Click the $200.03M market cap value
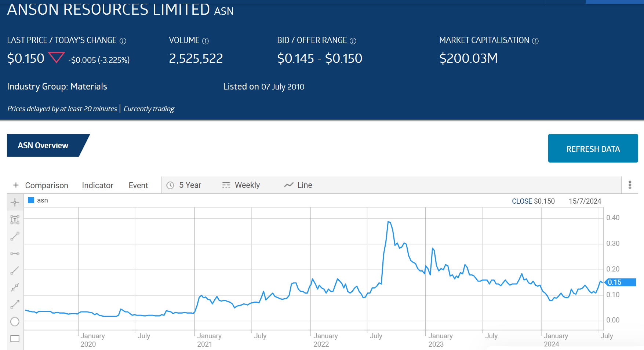This screenshot has height=350, width=644. (468, 58)
